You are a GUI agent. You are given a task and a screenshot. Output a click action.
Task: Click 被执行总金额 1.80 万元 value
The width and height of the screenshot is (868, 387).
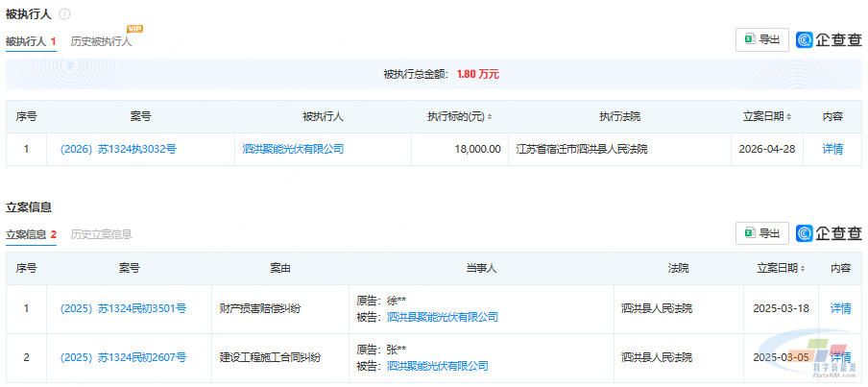tap(478, 74)
